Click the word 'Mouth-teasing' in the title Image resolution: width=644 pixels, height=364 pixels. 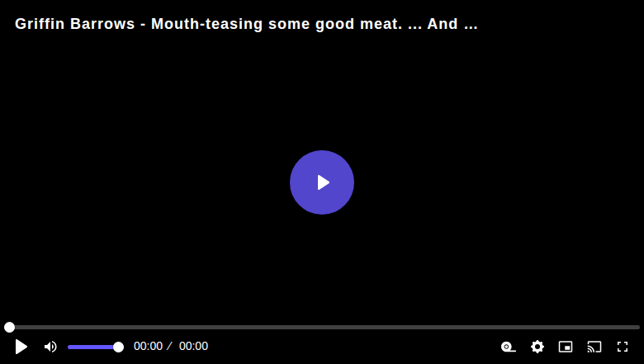(206, 24)
